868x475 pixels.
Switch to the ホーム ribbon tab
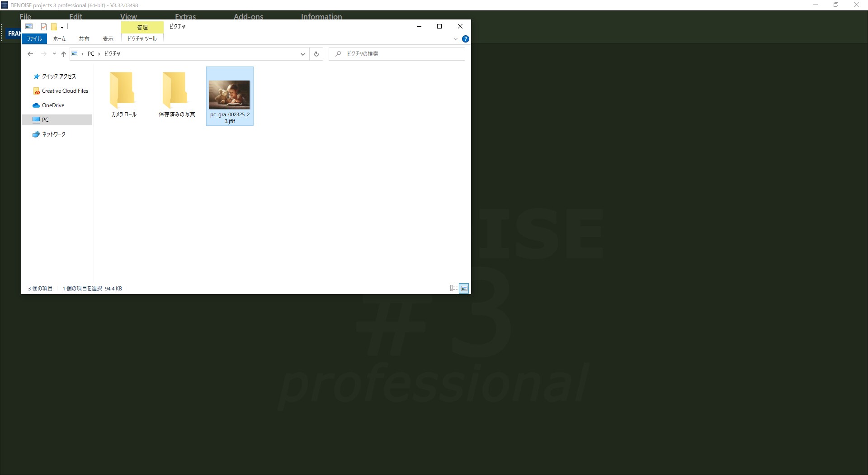pyautogui.click(x=59, y=39)
